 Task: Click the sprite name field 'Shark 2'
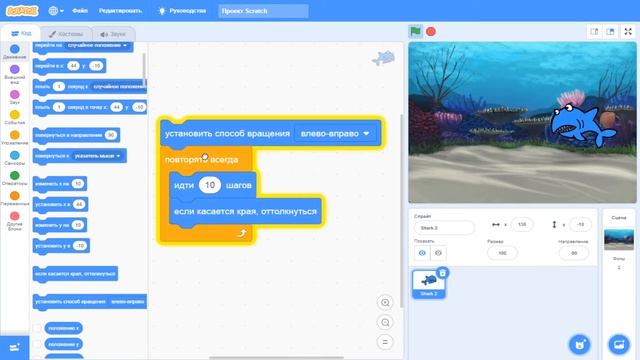point(444,228)
